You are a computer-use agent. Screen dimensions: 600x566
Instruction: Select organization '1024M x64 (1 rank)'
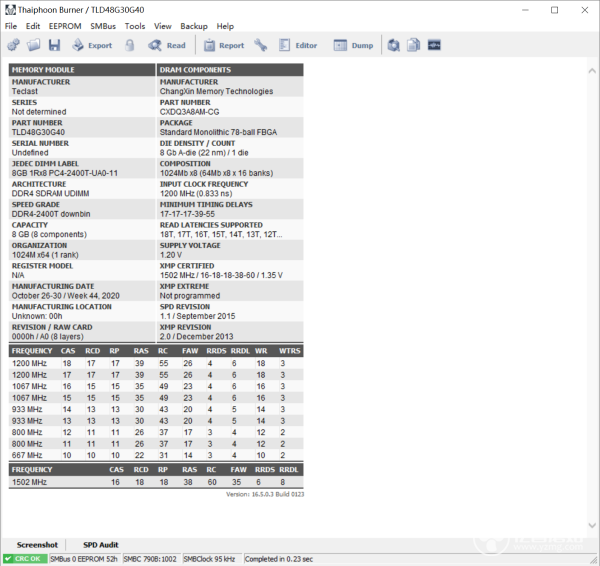pyautogui.click(x=45, y=255)
